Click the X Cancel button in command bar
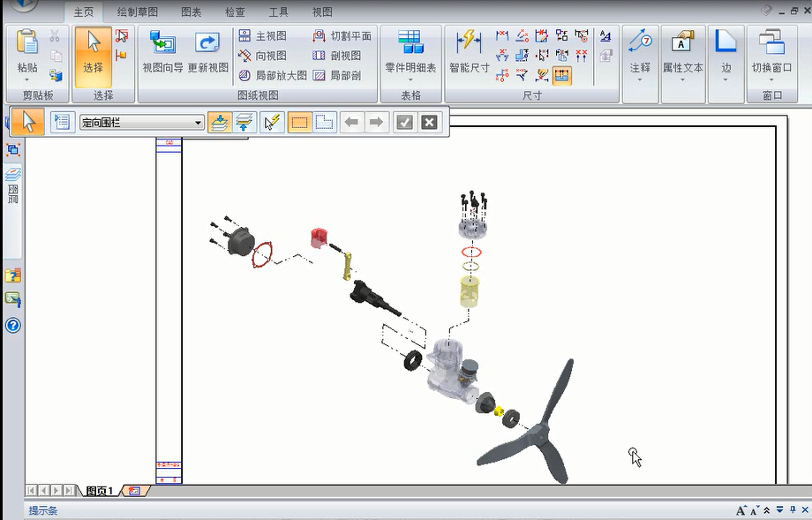This screenshot has width=812, height=520. coord(429,122)
